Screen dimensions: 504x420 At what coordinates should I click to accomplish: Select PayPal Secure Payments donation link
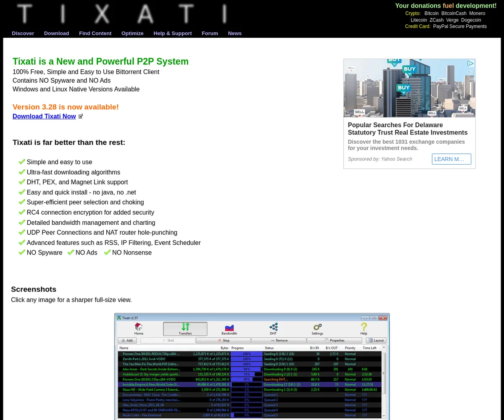click(459, 26)
